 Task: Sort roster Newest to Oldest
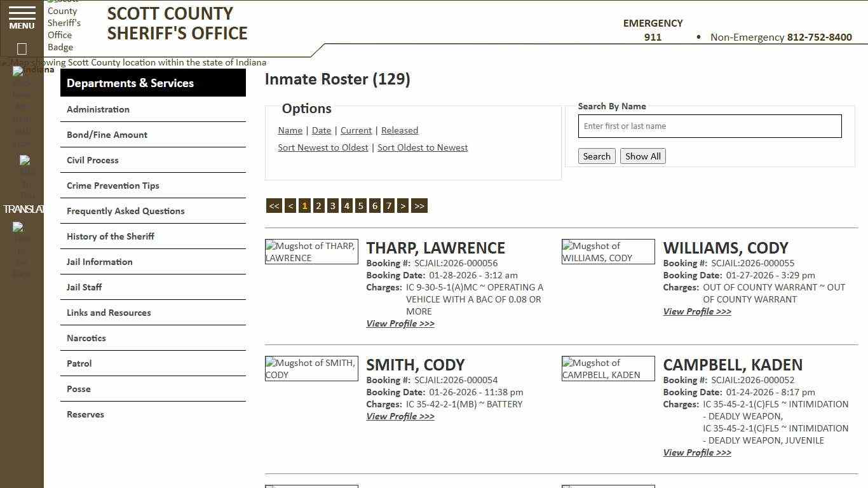point(323,147)
